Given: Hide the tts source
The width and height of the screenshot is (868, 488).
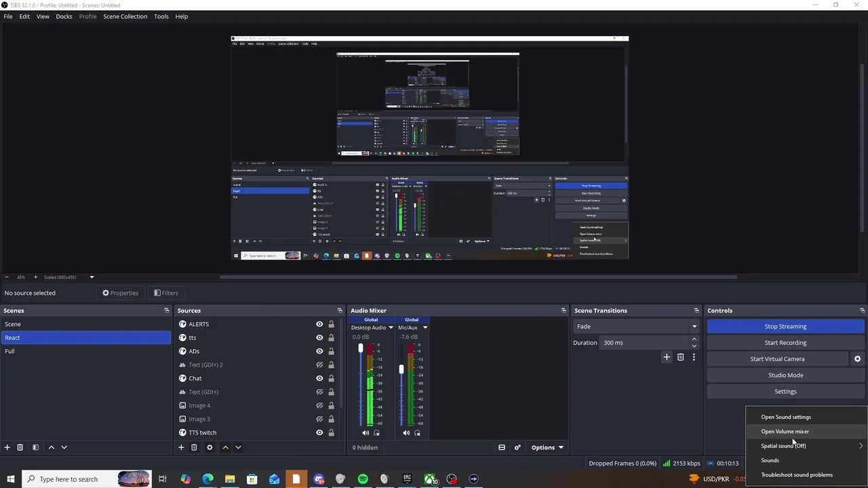Looking at the screenshot, I should tap(319, 338).
